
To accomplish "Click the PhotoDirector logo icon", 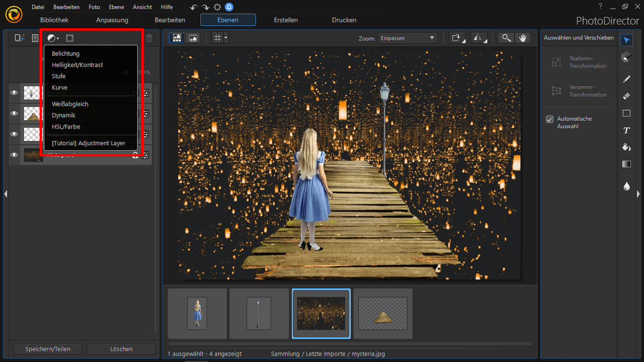I will tap(14, 14).
